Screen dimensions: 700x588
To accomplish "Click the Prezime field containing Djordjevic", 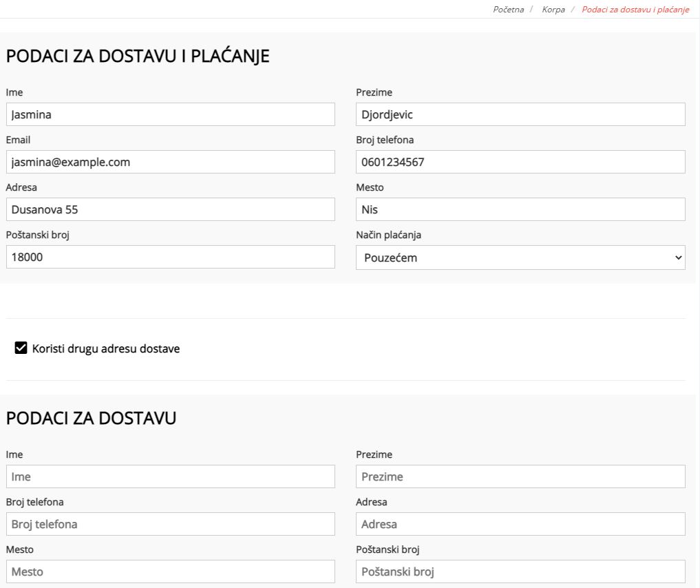I will [520, 114].
